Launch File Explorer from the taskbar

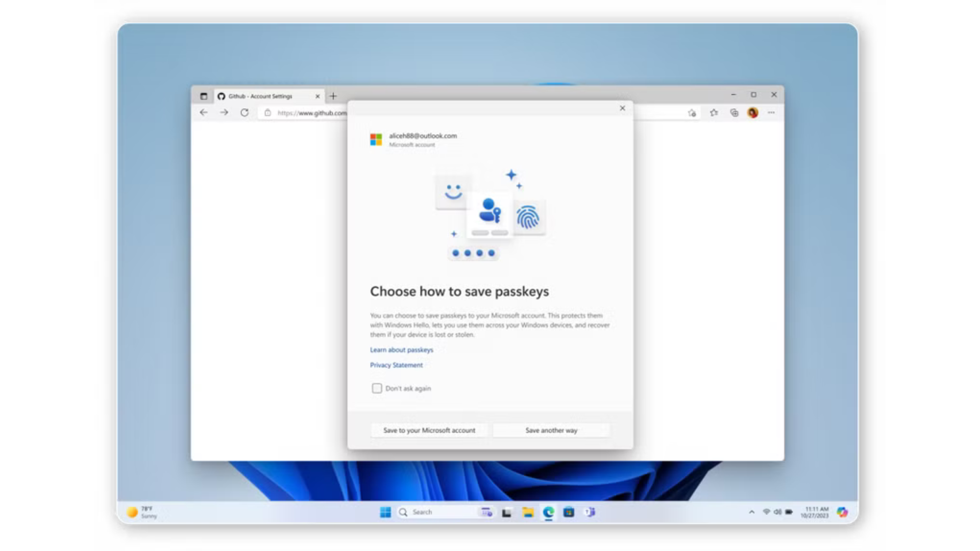[528, 512]
